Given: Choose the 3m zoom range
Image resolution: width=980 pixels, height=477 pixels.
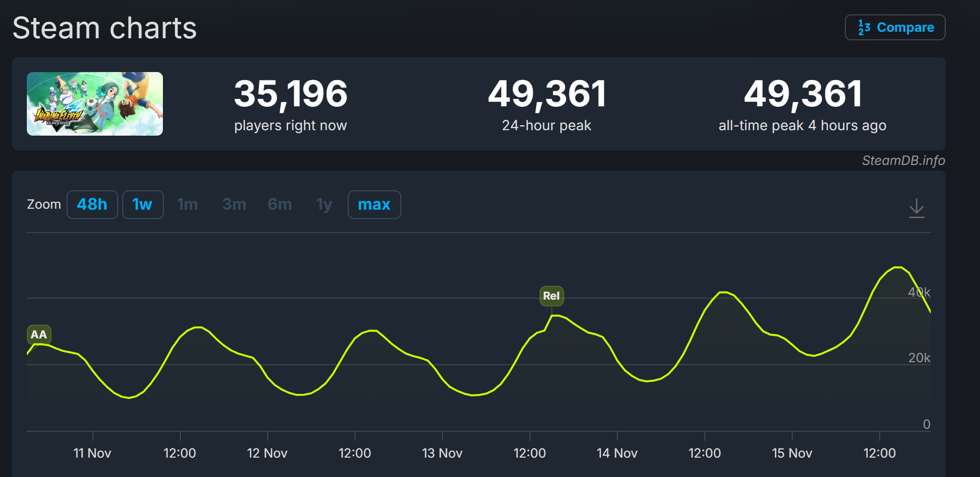Looking at the screenshot, I should [234, 205].
